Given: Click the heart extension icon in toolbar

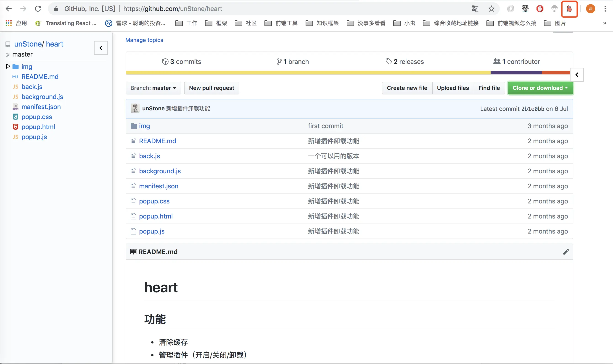Looking at the screenshot, I should pos(569,9).
